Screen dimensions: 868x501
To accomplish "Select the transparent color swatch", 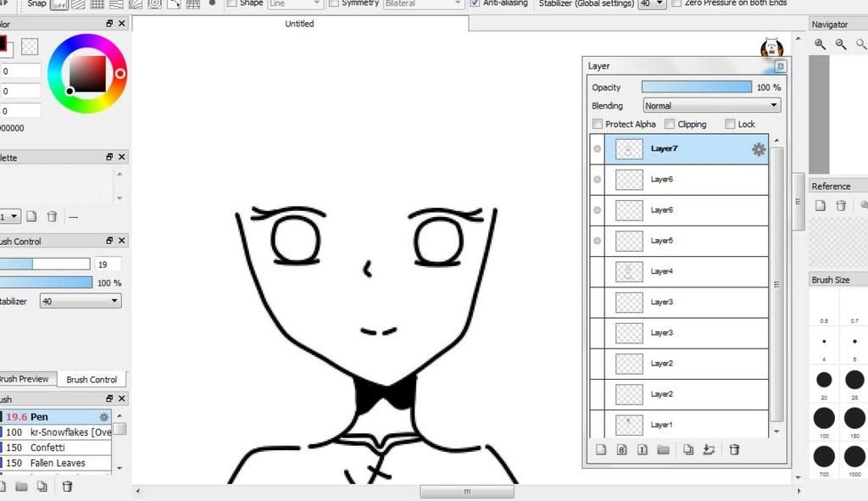I will 30,47.
